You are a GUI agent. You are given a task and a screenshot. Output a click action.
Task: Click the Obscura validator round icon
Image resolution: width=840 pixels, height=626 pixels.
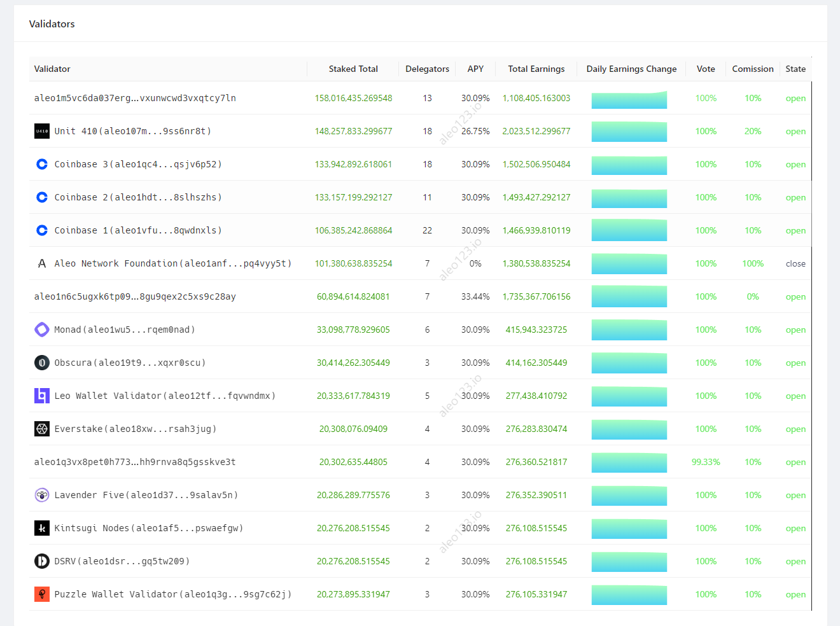pos(42,363)
